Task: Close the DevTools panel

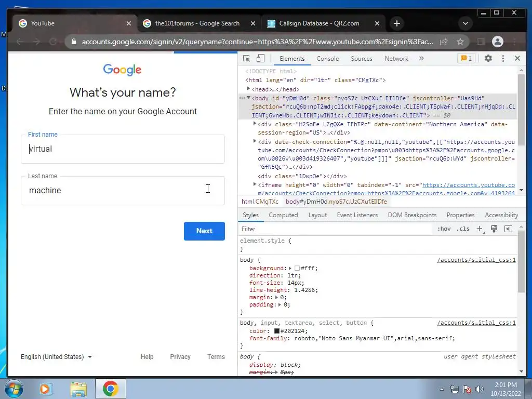Action: 517,58
